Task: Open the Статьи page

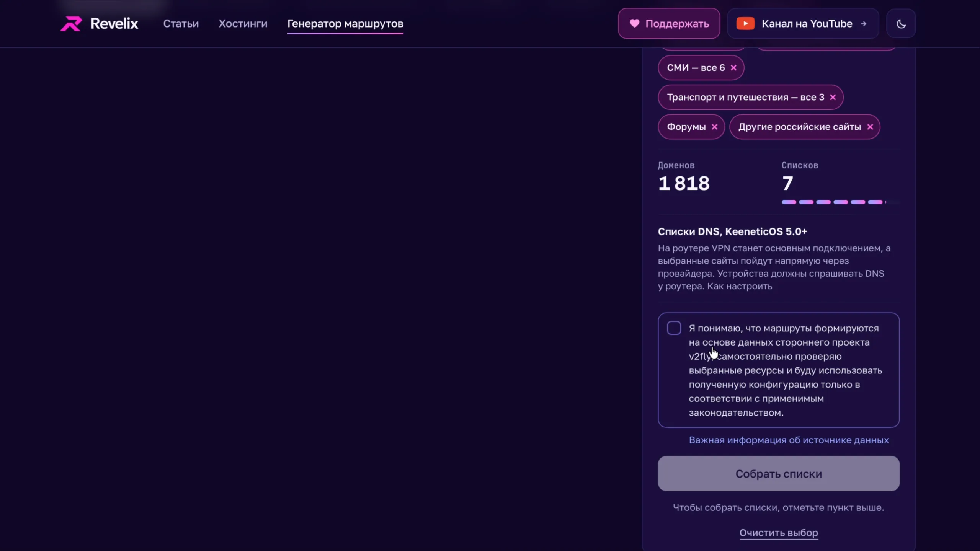Action: click(x=181, y=24)
